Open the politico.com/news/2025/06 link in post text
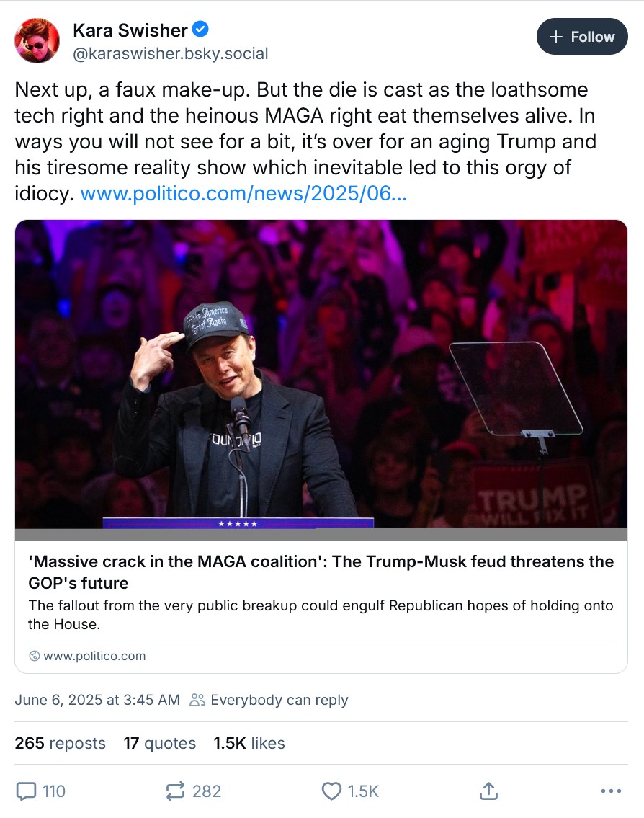The image size is (644, 818). tap(243, 194)
